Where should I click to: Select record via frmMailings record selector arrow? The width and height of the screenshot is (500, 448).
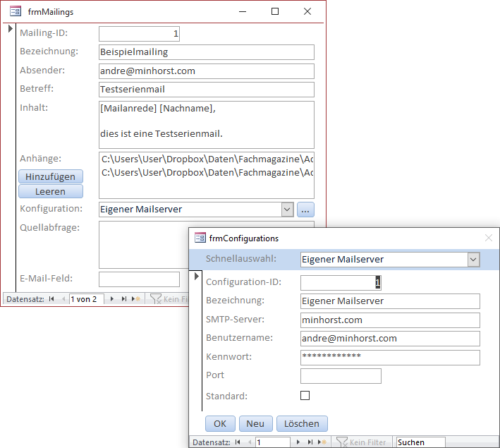10,28
